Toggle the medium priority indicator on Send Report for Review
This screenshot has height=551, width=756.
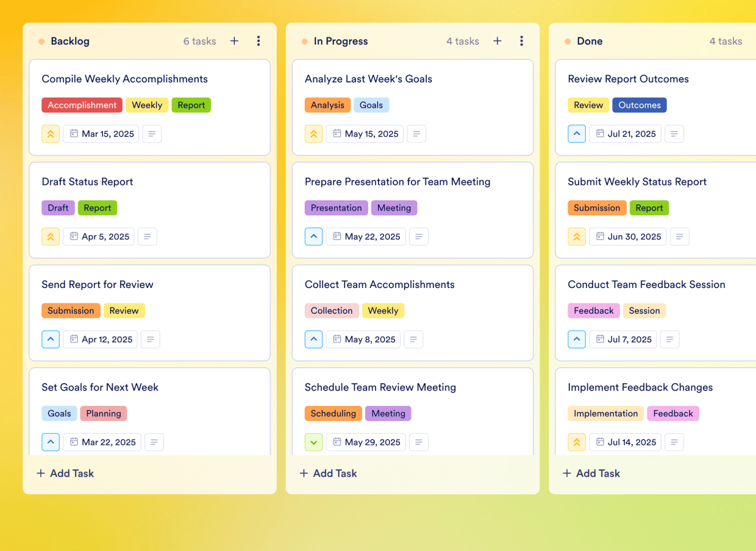(x=51, y=339)
